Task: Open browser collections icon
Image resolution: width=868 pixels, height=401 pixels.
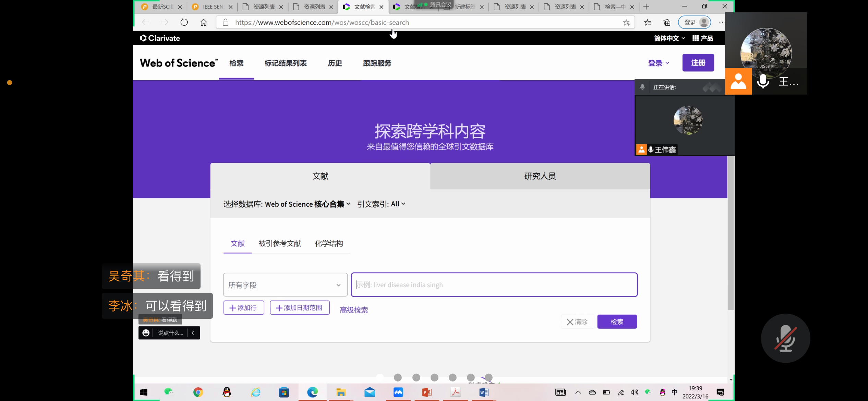Action: click(667, 22)
